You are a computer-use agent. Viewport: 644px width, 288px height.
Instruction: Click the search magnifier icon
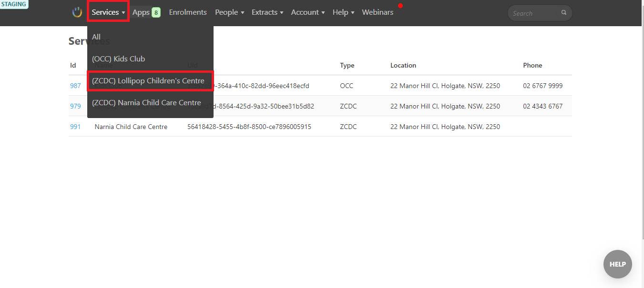[564, 13]
